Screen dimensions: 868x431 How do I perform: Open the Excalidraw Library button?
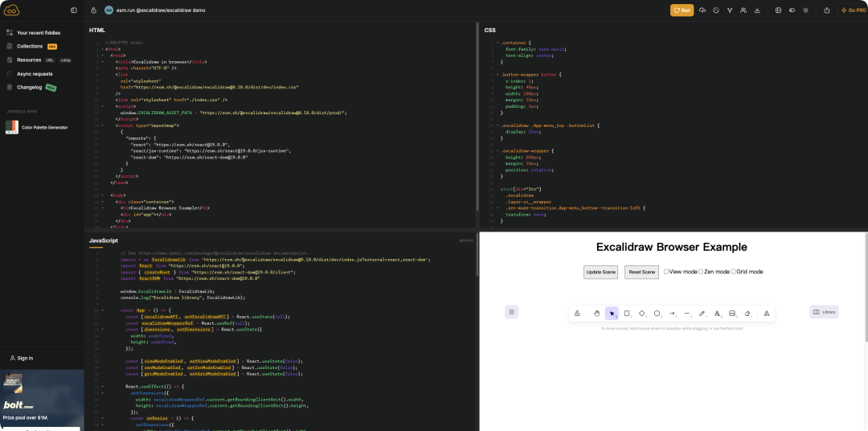point(824,312)
